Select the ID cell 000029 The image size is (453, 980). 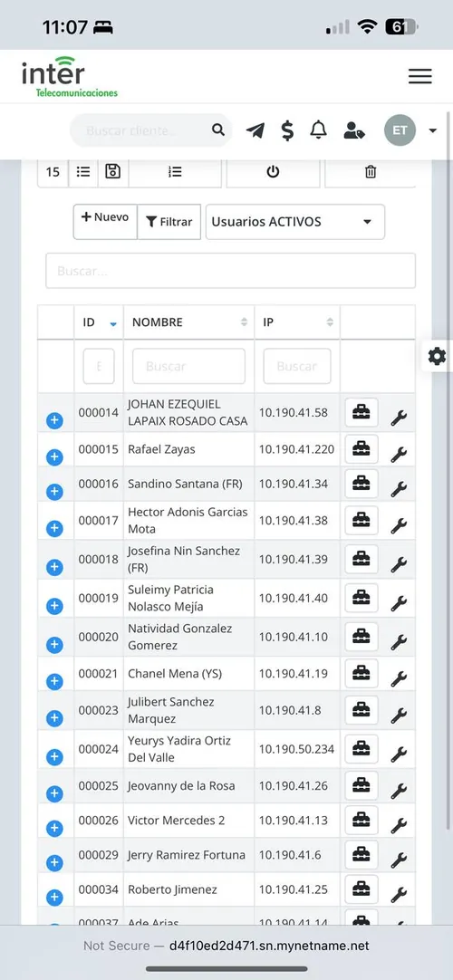pyautogui.click(x=98, y=855)
